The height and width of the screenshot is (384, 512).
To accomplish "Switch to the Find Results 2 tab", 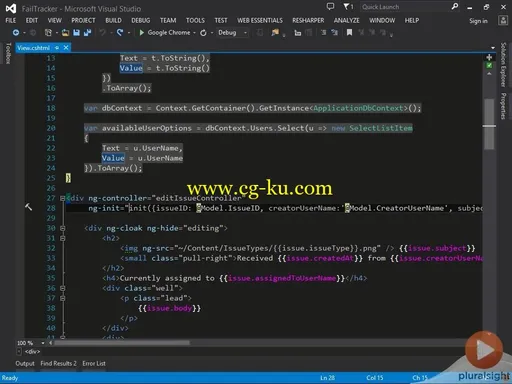I will (x=58, y=363).
